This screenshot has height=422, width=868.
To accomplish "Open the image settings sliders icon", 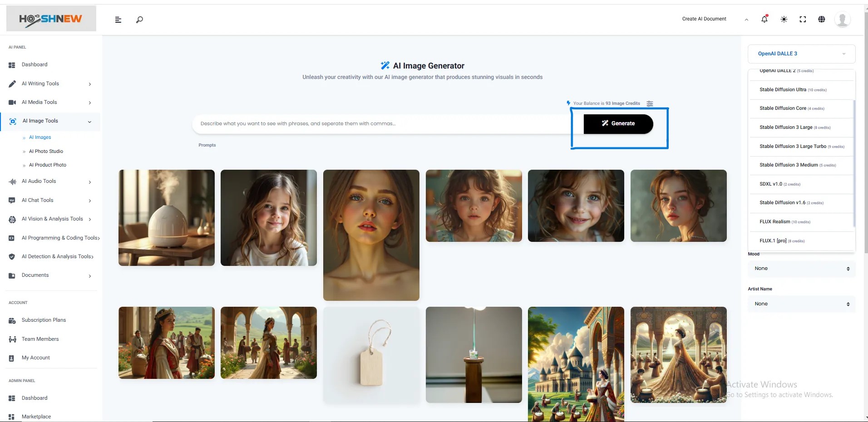I will point(650,103).
